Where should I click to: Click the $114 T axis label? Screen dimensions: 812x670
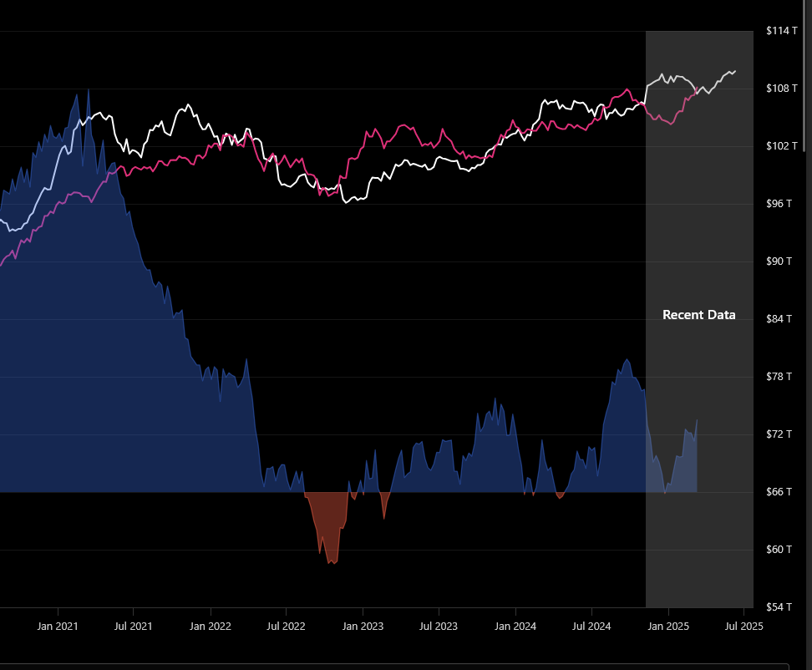pyautogui.click(x=781, y=31)
